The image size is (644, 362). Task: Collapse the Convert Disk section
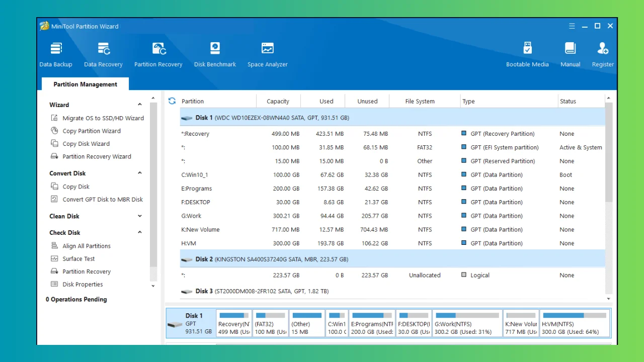click(140, 173)
